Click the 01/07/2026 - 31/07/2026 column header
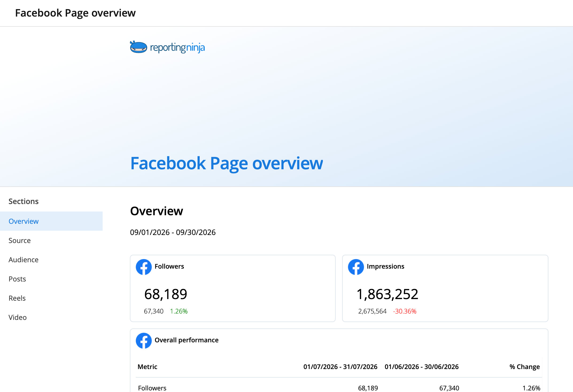This screenshot has height=392, width=573. 340,367
